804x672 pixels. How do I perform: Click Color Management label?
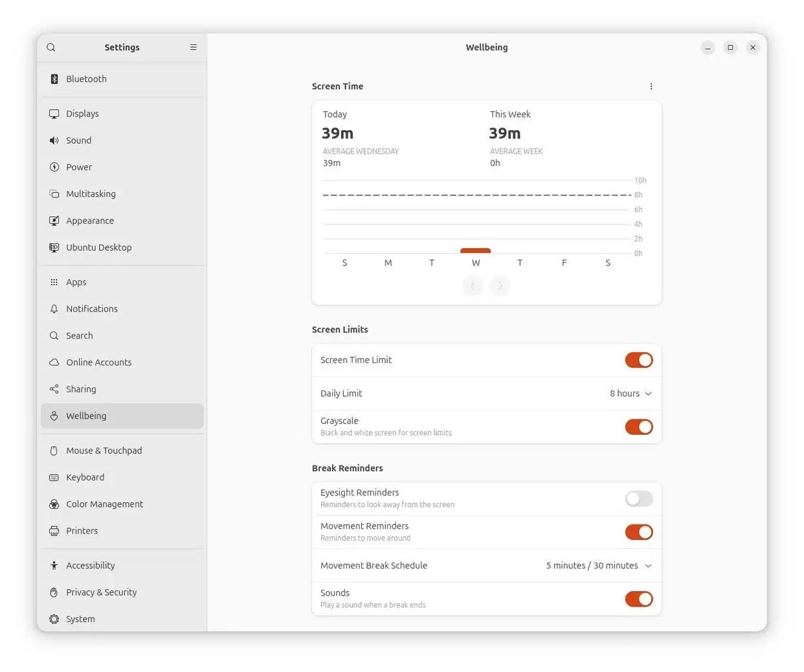tap(104, 504)
